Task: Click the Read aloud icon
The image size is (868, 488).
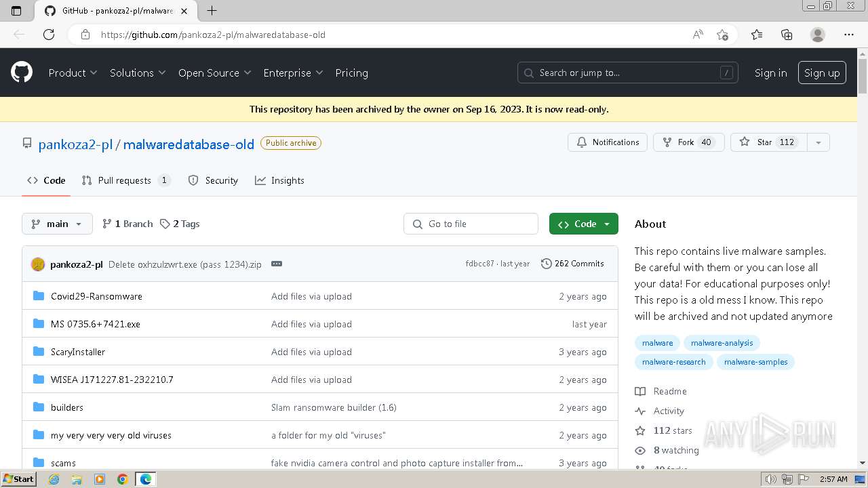Action: (698, 35)
